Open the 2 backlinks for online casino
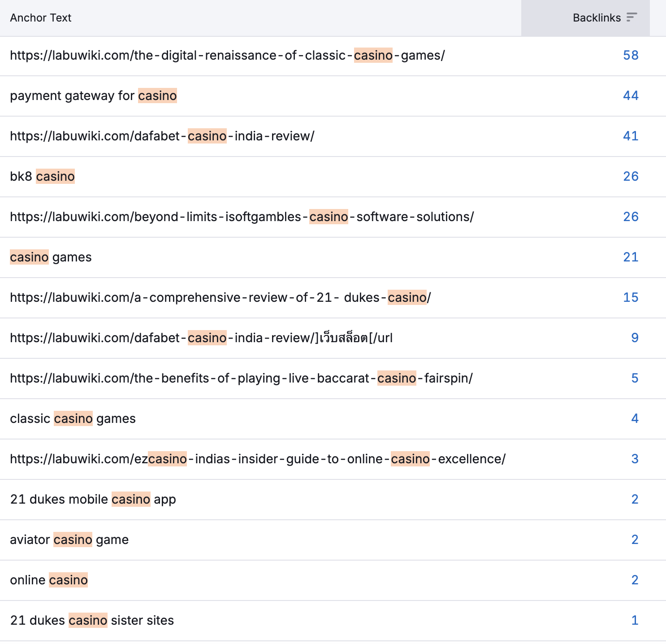The height and width of the screenshot is (644, 666). click(634, 580)
